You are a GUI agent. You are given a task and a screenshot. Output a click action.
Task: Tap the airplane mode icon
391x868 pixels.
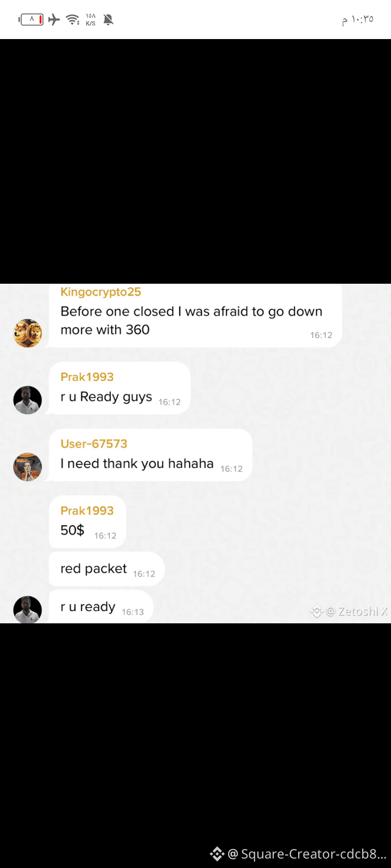coord(54,20)
